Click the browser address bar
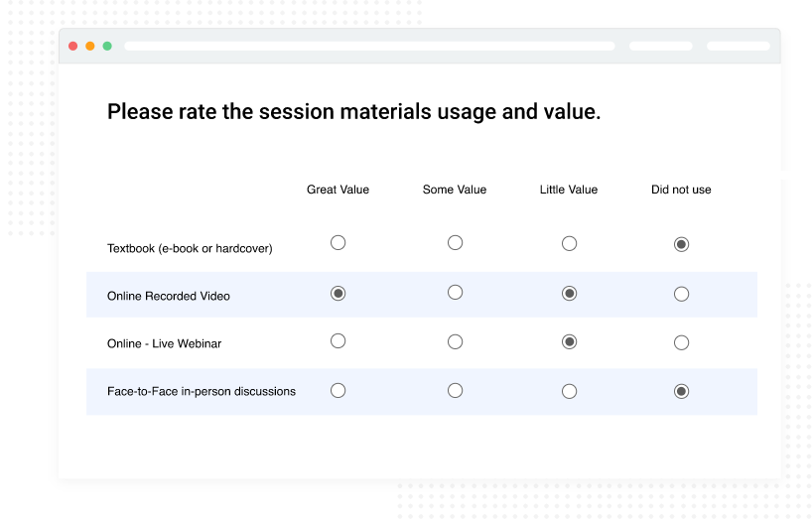This screenshot has width=812, height=519. (369, 46)
